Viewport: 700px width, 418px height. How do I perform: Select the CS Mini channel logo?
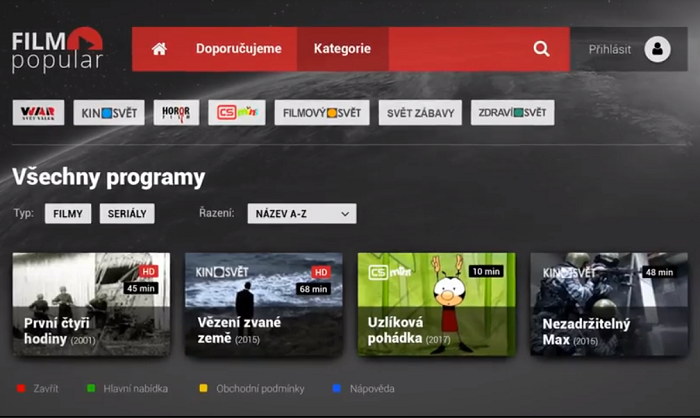pyautogui.click(x=237, y=112)
